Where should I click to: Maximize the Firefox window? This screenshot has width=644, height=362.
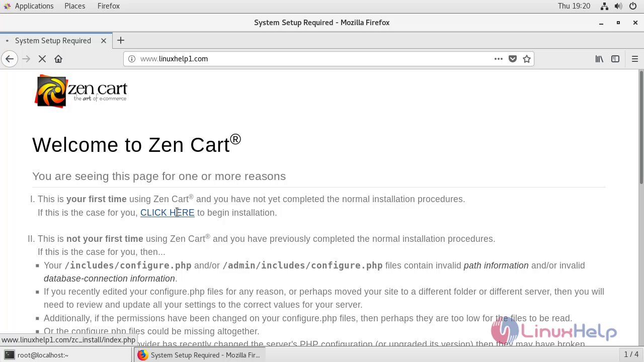(x=618, y=23)
